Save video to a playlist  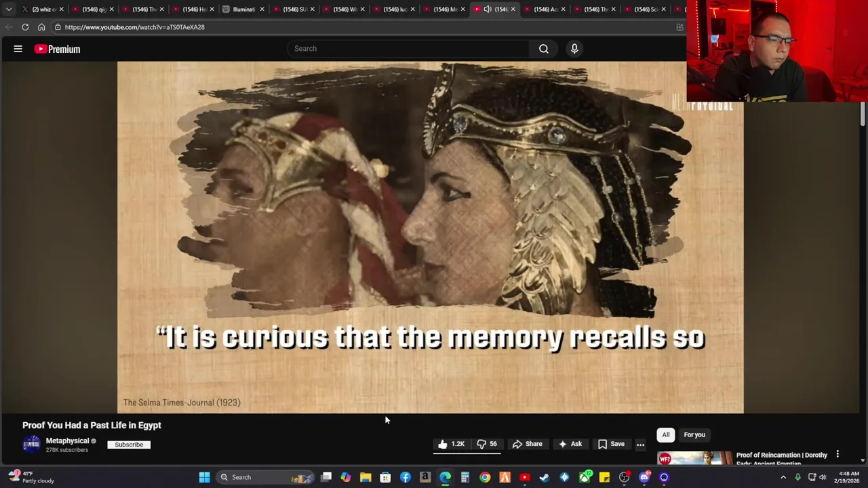610,444
